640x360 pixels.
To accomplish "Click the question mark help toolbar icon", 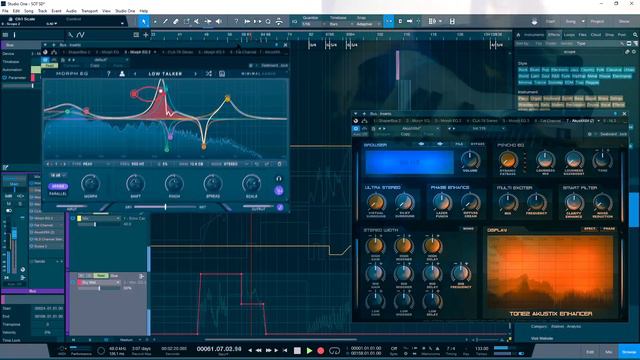I will 236,21.
